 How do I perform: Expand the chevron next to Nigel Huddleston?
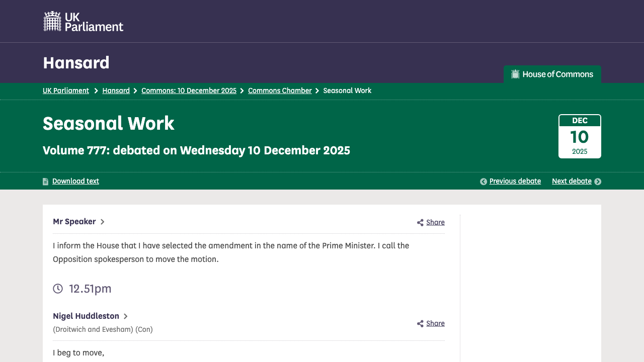point(126,316)
